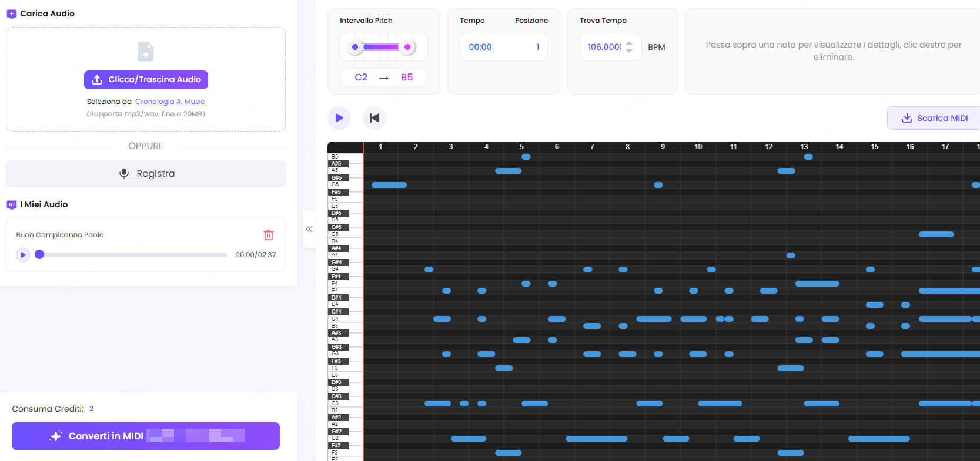This screenshot has height=461, width=980.
Task: Click the B5 piano key
Action: [345, 157]
